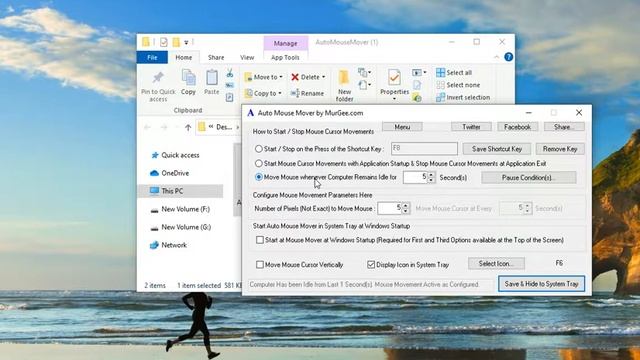Click the shortcut key field showing F8
Viewport: 640px width, 360px height.
coord(424,149)
